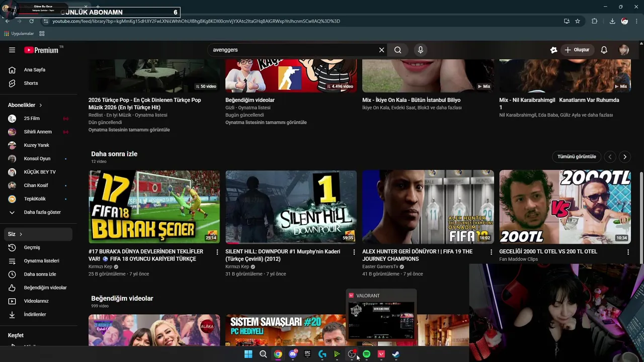Open the Siz section header
Screen dimensions: 644x362
click(x=39, y=234)
